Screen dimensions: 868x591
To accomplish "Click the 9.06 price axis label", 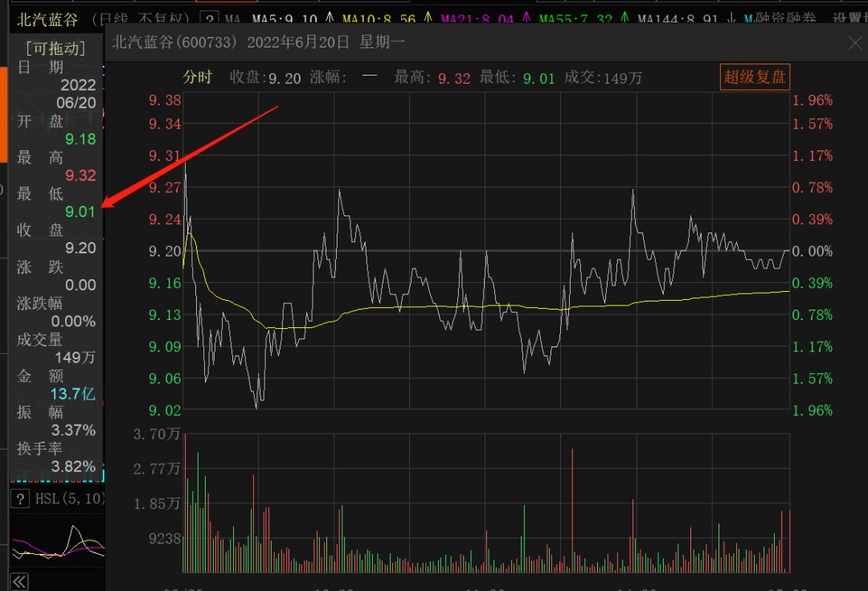I will coord(165,379).
